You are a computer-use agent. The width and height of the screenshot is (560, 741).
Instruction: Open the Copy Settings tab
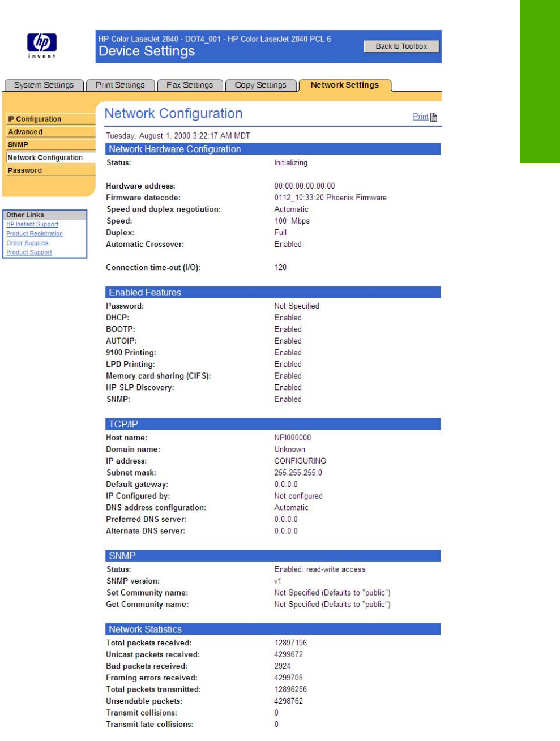click(x=260, y=85)
